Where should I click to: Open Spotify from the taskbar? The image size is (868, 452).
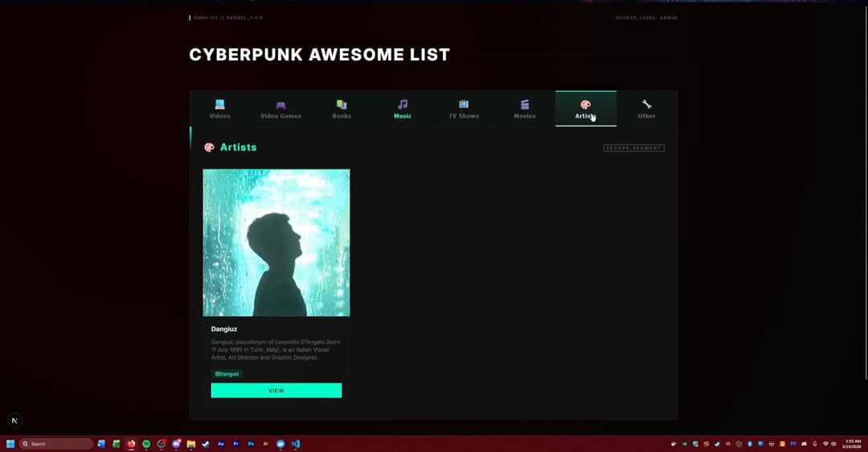point(146,444)
